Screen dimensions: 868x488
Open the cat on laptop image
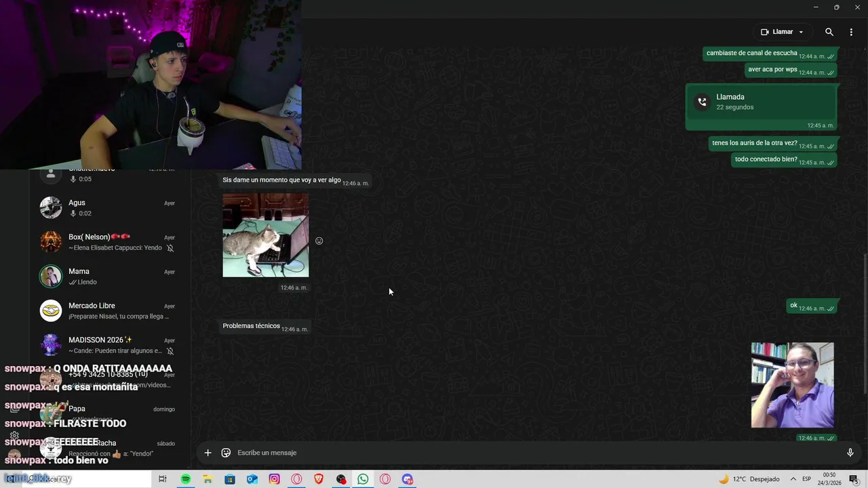pos(266,235)
